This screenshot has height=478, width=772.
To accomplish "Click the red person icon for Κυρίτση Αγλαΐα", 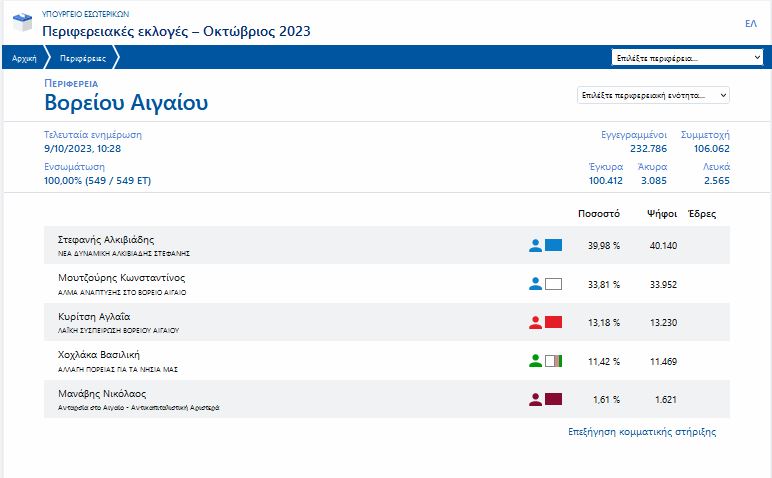I will click(x=535, y=322).
